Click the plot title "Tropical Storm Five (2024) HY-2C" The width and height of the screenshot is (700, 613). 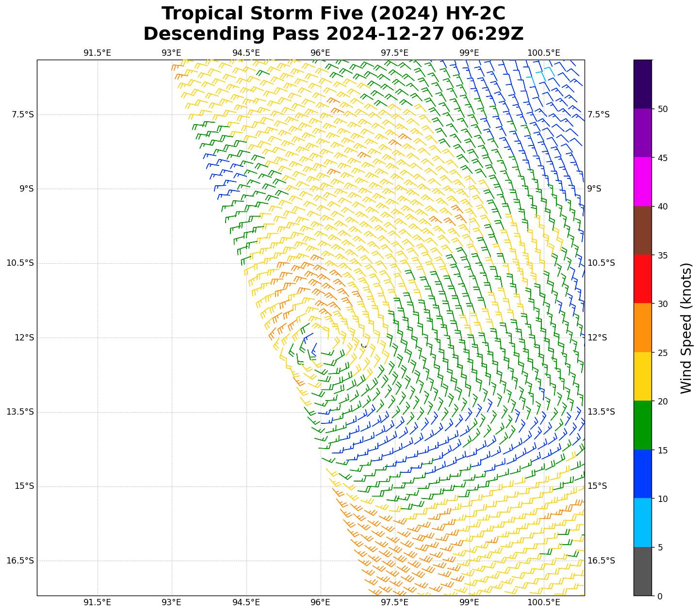(333, 14)
